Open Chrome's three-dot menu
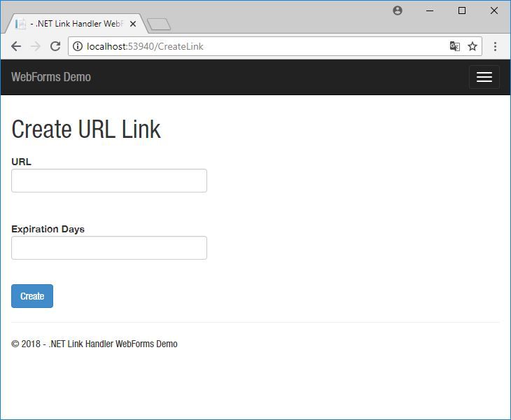This screenshot has width=511, height=420. [x=495, y=46]
